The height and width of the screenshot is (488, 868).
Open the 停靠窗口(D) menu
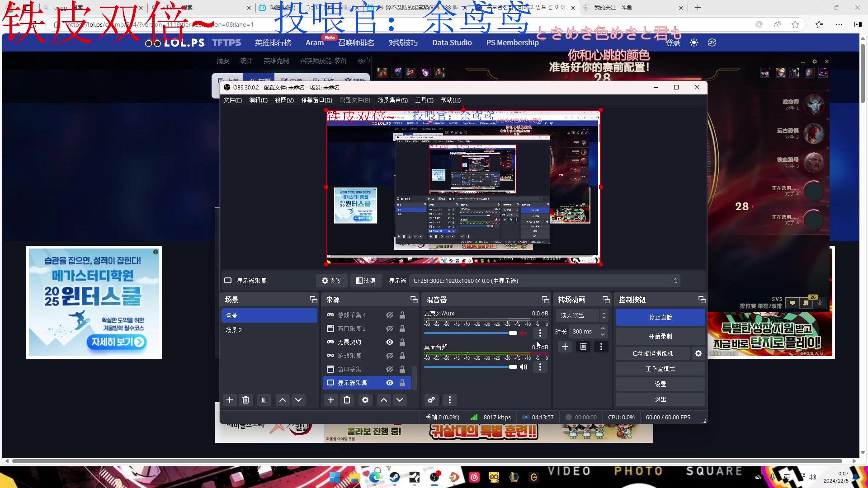point(316,100)
